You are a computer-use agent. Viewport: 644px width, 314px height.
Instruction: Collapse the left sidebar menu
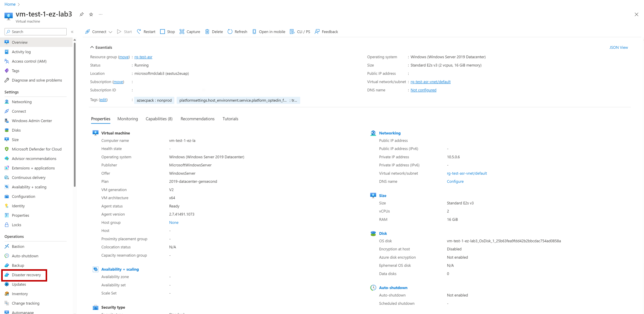72,32
